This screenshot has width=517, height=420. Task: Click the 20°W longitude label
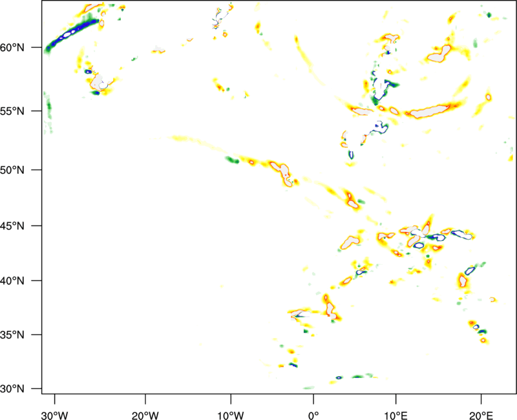click(x=145, y=415)
